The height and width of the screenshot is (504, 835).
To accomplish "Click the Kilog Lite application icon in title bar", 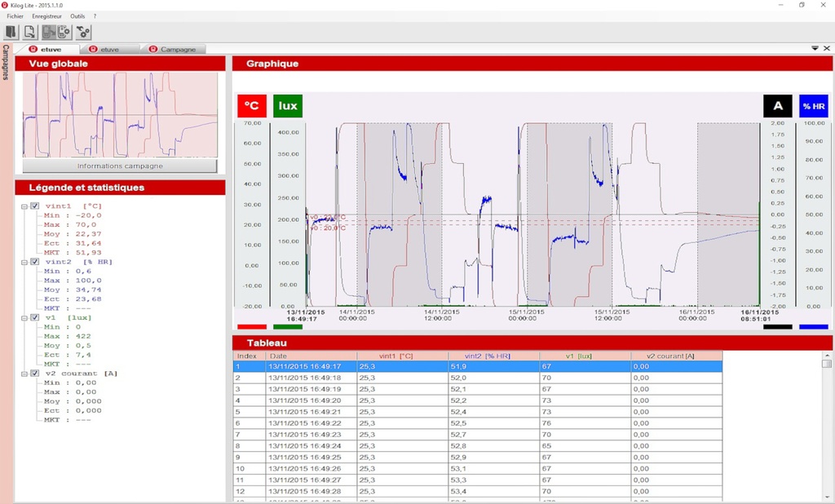I will click(5, 5).
